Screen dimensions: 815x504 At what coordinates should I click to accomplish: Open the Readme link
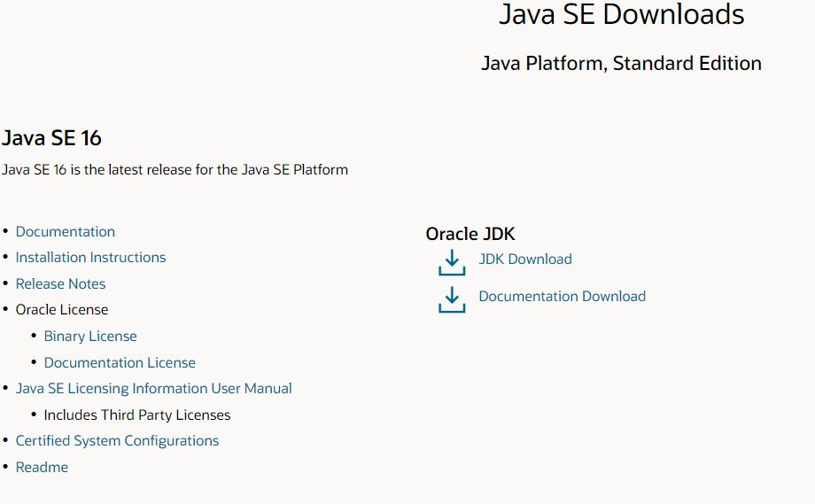pos(42,467)
